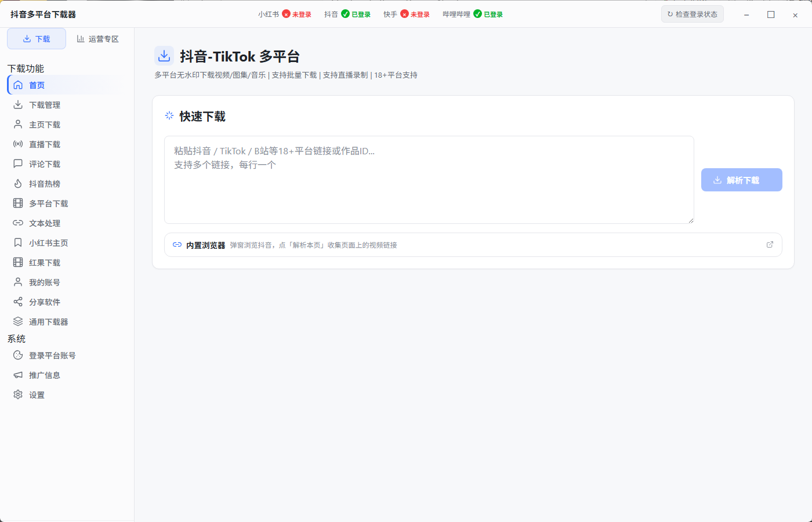Select the 红果下载 film icon
Image resolution: width=812 pixels, height=522 pixels.
(x=18, y=263)
